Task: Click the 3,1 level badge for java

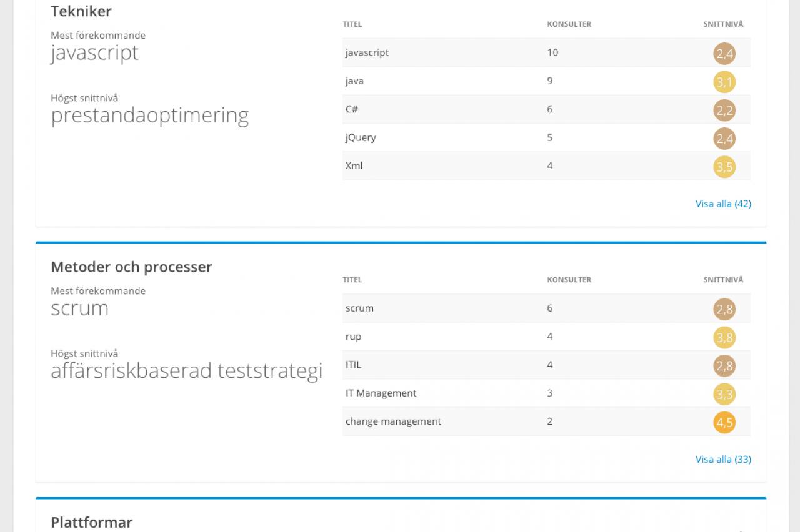Action: click(x=724, y=82)
